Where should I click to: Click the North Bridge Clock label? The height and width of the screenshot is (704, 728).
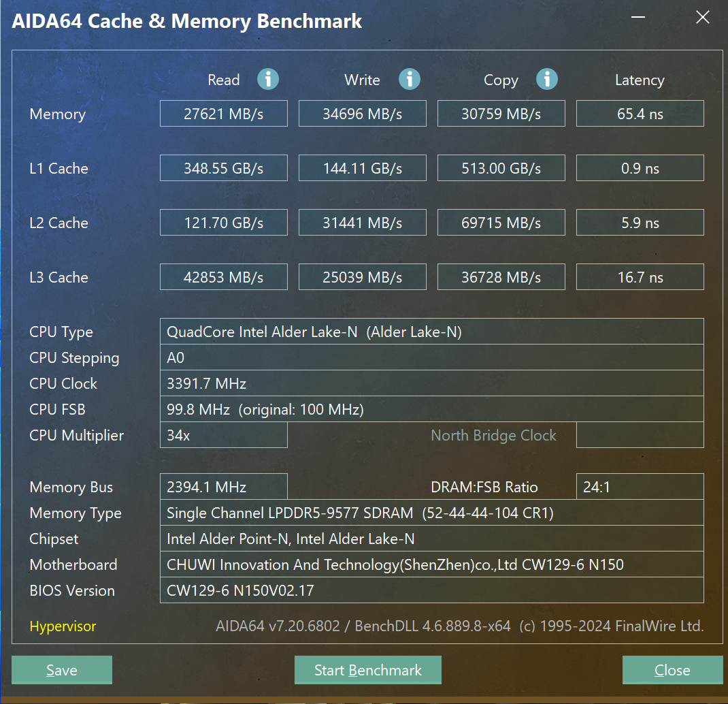(x=493, y=436)
